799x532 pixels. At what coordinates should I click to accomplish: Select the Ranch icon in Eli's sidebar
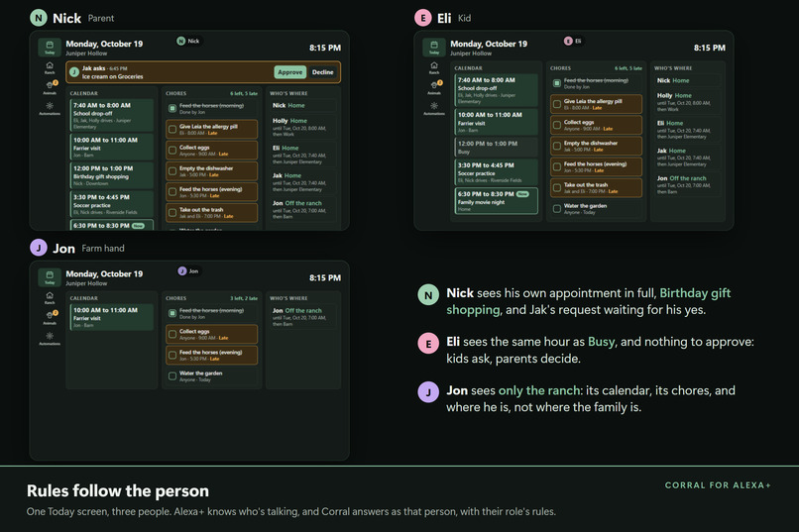(x=434, y=67)
